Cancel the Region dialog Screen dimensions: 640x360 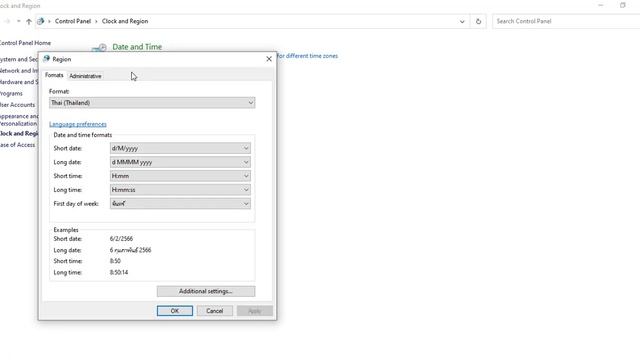(x=215, y=311)
